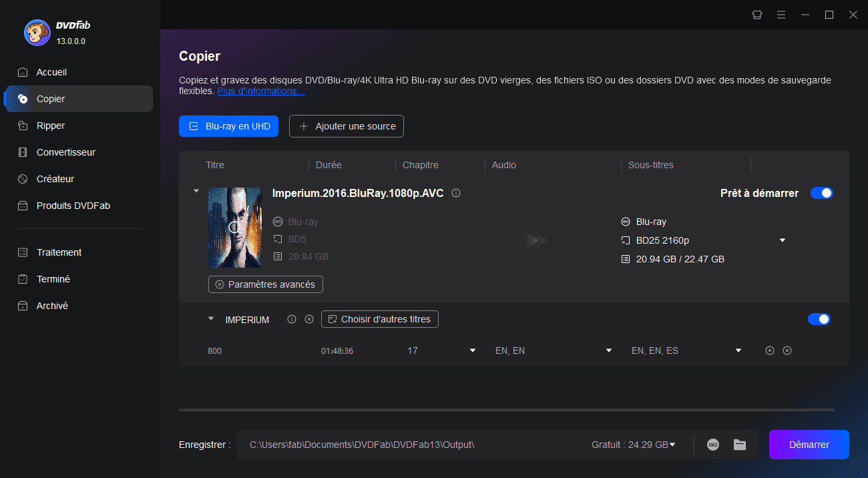Viewport: 868px width, 478px height.
Task: Click the Durée column header
Action: [328, 165]
